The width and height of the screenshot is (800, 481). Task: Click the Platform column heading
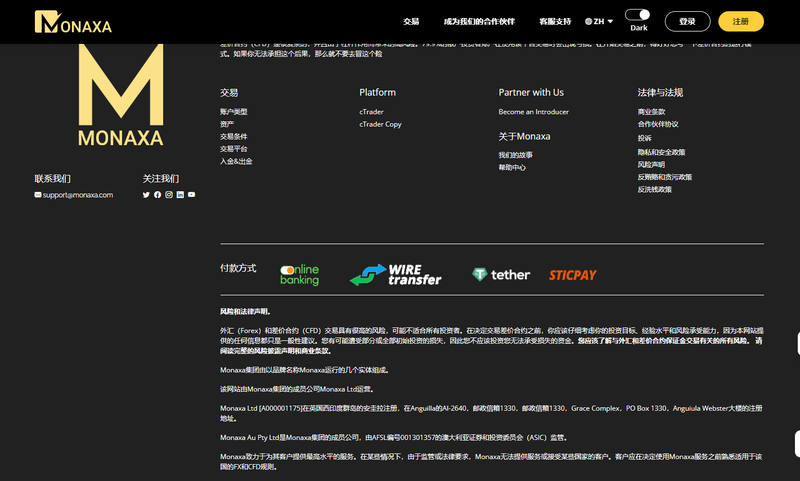point(378,92)
